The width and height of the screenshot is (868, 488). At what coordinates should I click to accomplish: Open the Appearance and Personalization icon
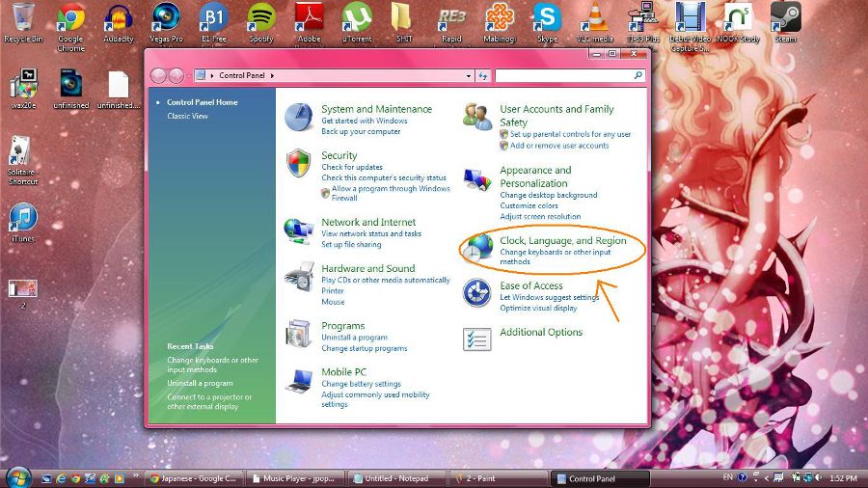coord(477,178)
